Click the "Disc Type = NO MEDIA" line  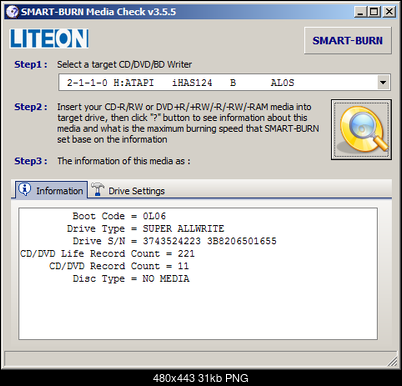tap(131, 279)
